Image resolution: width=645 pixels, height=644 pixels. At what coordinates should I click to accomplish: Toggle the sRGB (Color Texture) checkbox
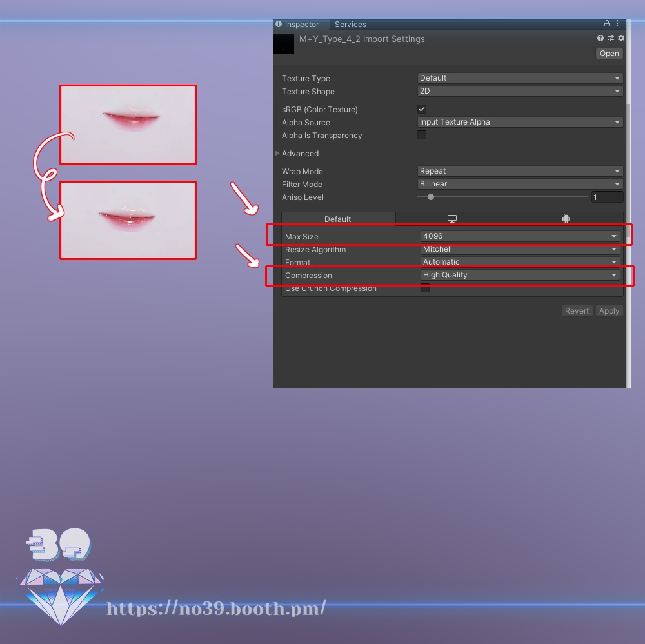[422, 109]
